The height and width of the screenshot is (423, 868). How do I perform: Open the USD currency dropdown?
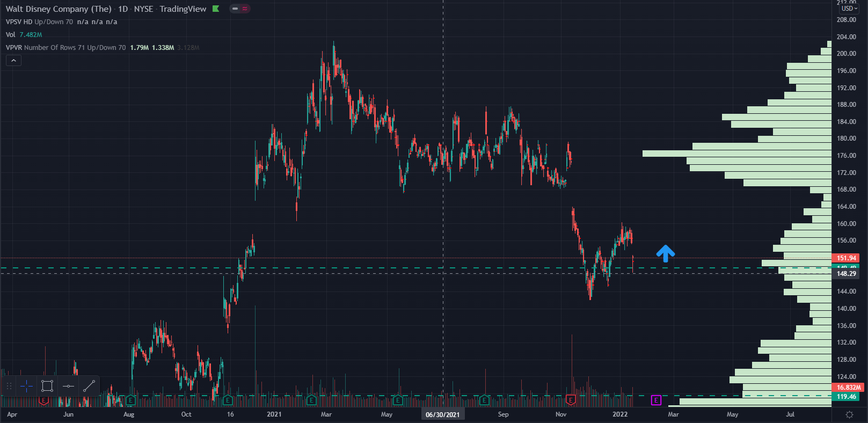850,9
